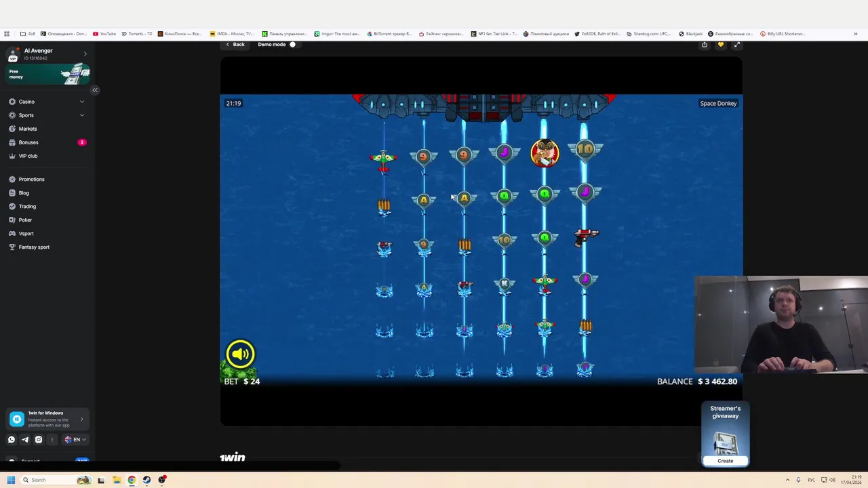Go Back from the game

click(235, 45)
